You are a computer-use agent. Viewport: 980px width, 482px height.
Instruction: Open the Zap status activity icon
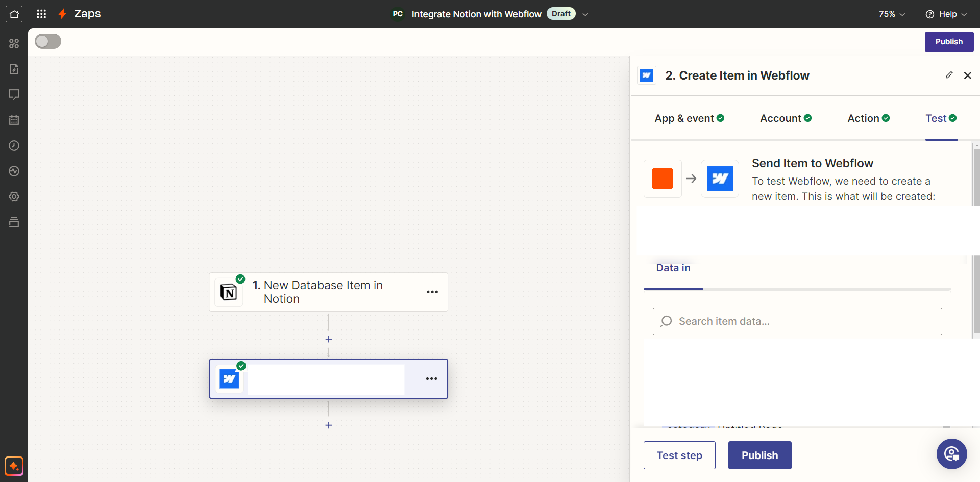14,171
